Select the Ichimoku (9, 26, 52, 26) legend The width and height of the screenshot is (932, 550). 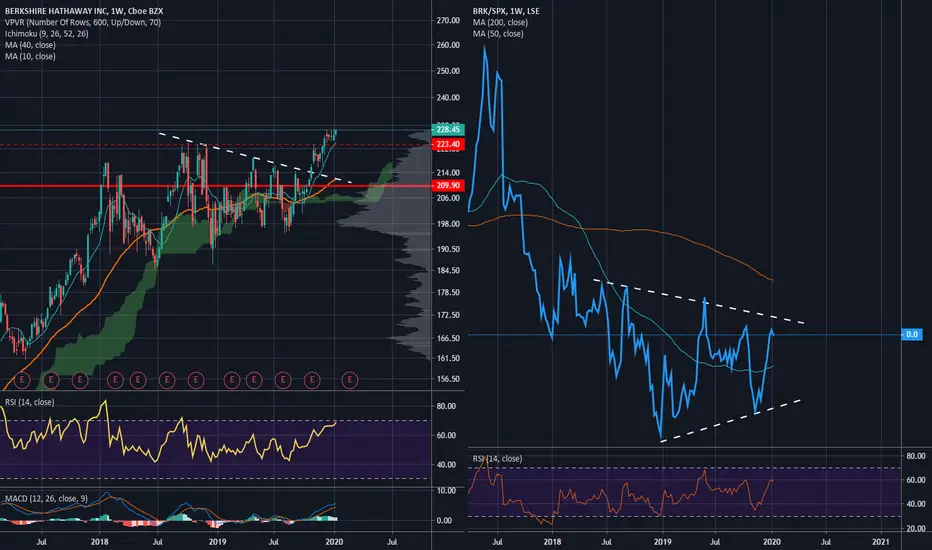pos(46,33)
